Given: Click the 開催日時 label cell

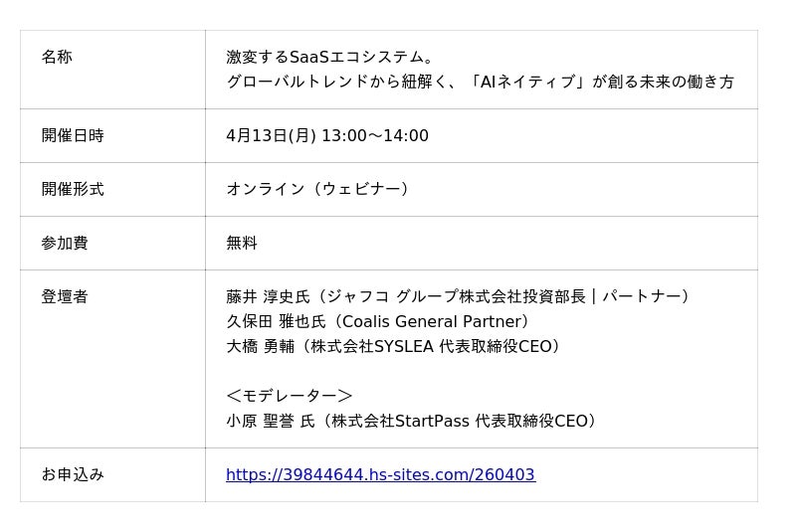Looking at the screenshot, I should click(73, 136).
